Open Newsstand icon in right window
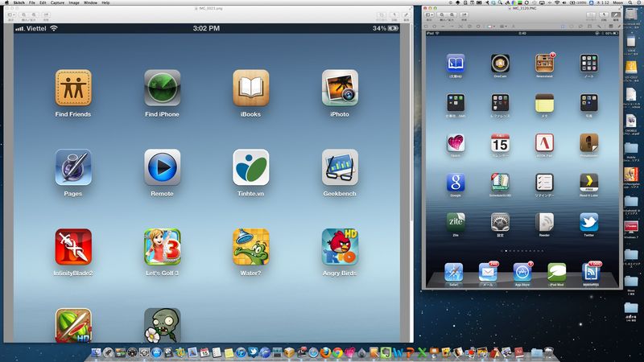The height and width of the screenshot is (362, 644). click(x=544, y=64)
